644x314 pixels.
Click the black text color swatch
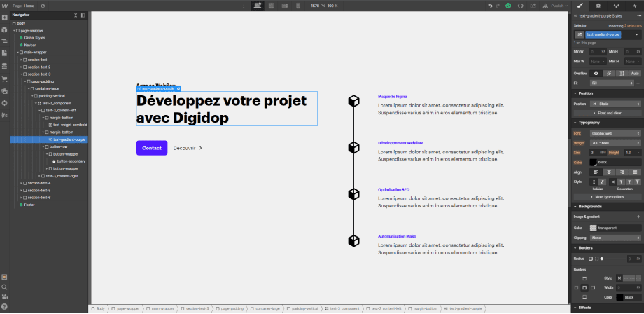coord(593,163)
